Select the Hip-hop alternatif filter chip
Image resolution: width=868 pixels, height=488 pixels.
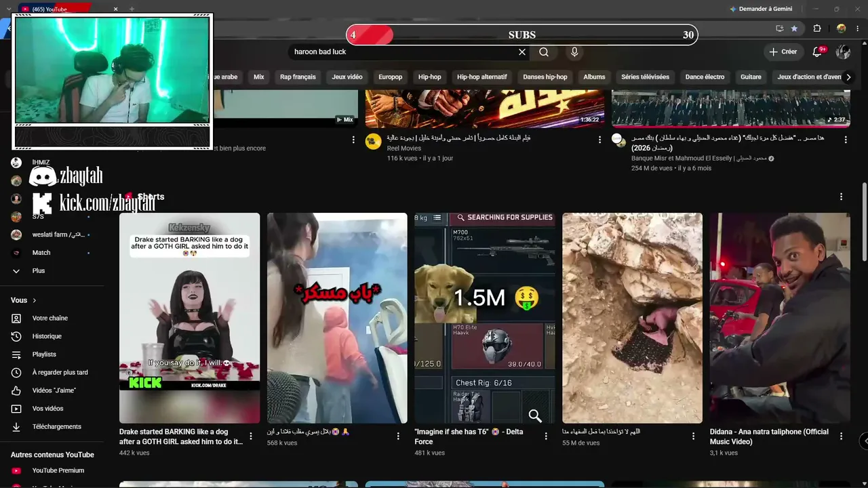[x=482, y=77]
